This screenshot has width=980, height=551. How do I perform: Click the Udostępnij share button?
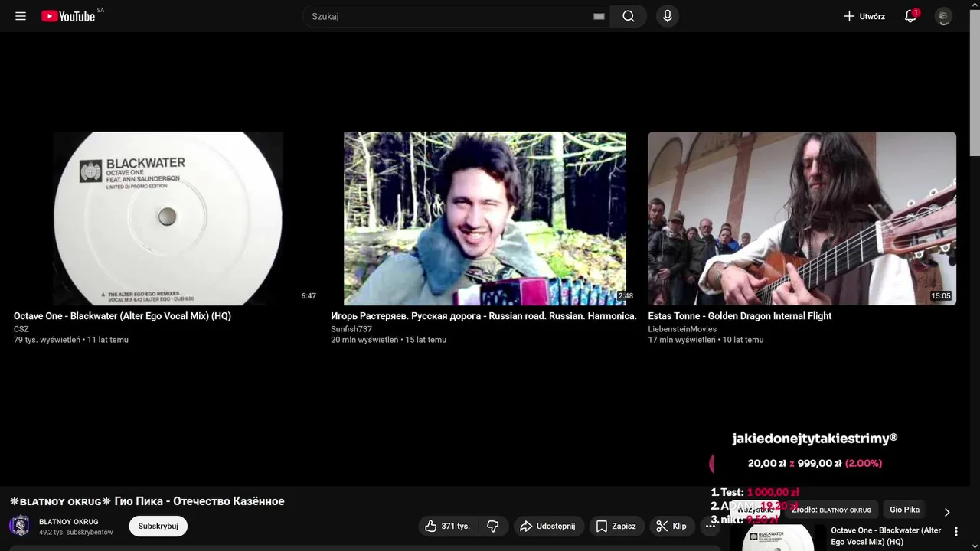pos(548,526)
